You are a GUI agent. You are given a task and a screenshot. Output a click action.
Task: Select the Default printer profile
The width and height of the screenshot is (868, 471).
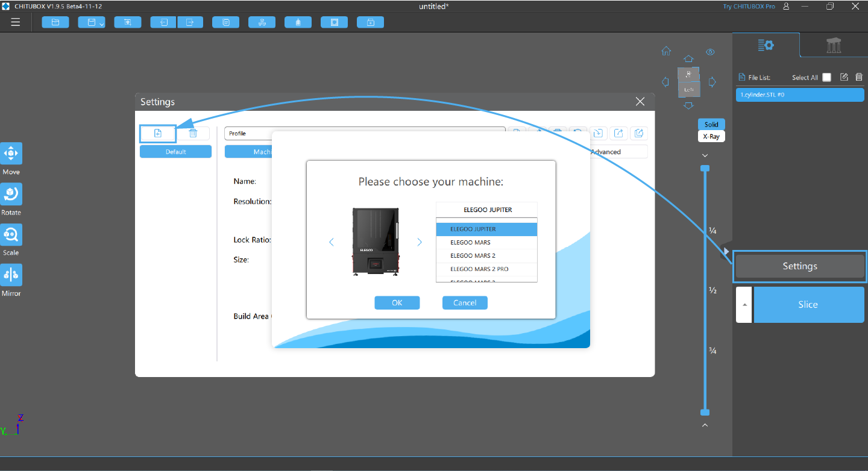pos(176,152)
